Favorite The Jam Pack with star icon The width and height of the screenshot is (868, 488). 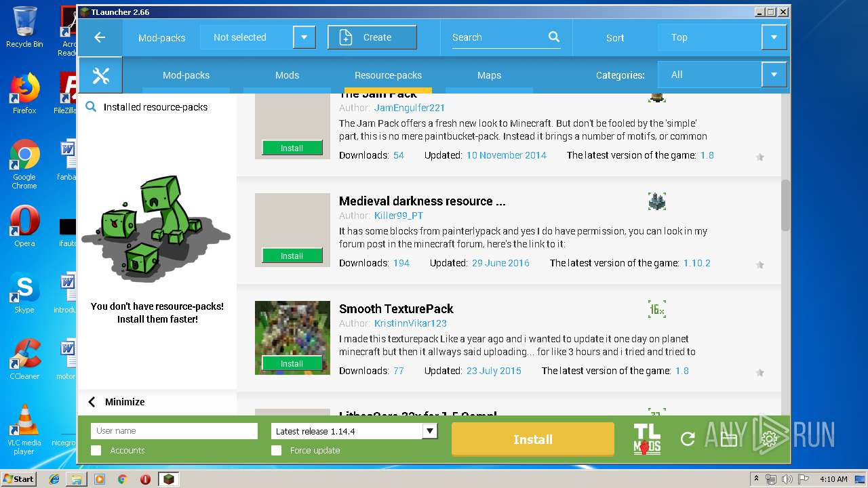pyautogui.click(x=760, y=157)
